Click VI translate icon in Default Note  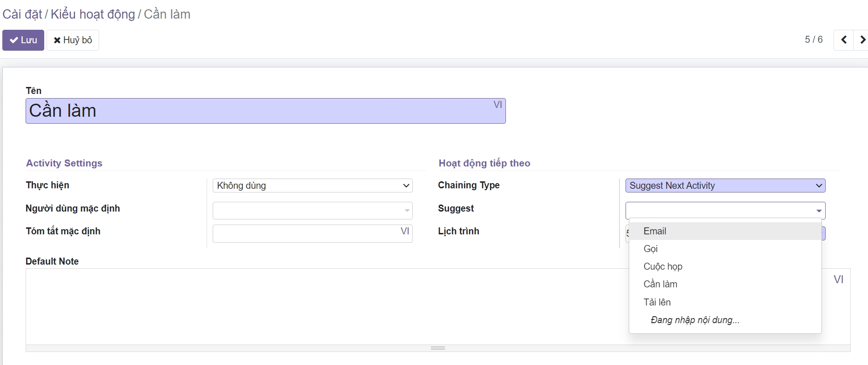(x=838, y=279)
